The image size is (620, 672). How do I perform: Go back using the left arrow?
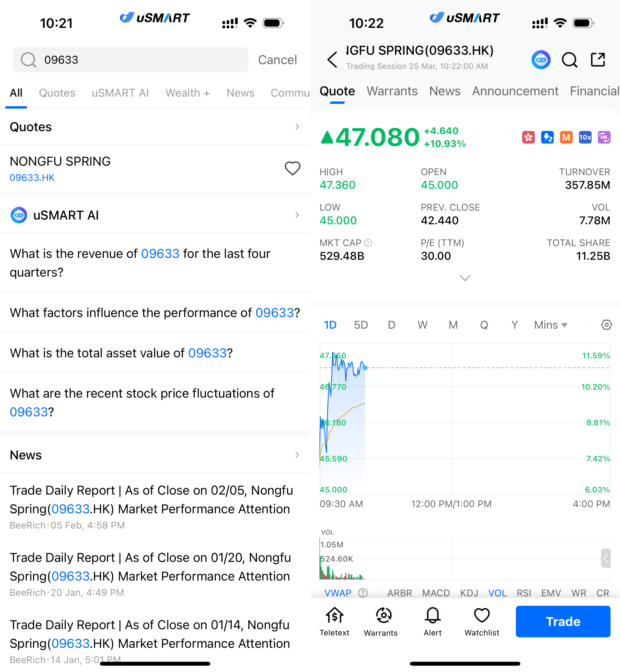[332, 60]
